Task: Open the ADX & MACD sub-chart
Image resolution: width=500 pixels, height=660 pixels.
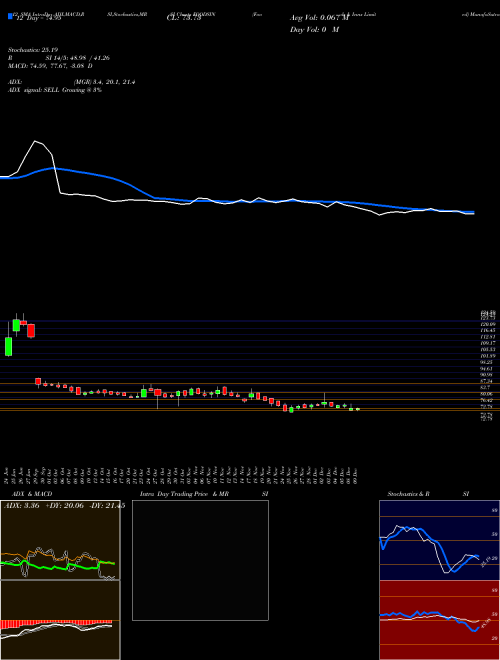Action: (60, 580)
